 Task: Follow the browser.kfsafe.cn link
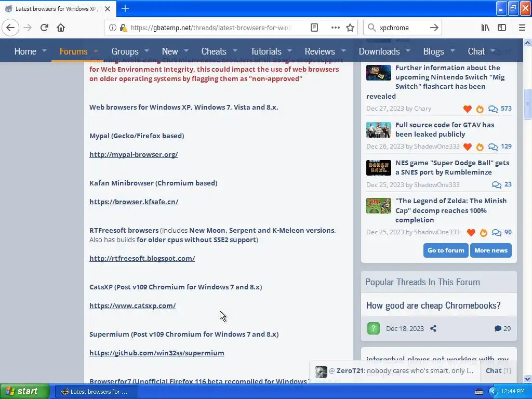pyautogui.click(x=134, y=202)
